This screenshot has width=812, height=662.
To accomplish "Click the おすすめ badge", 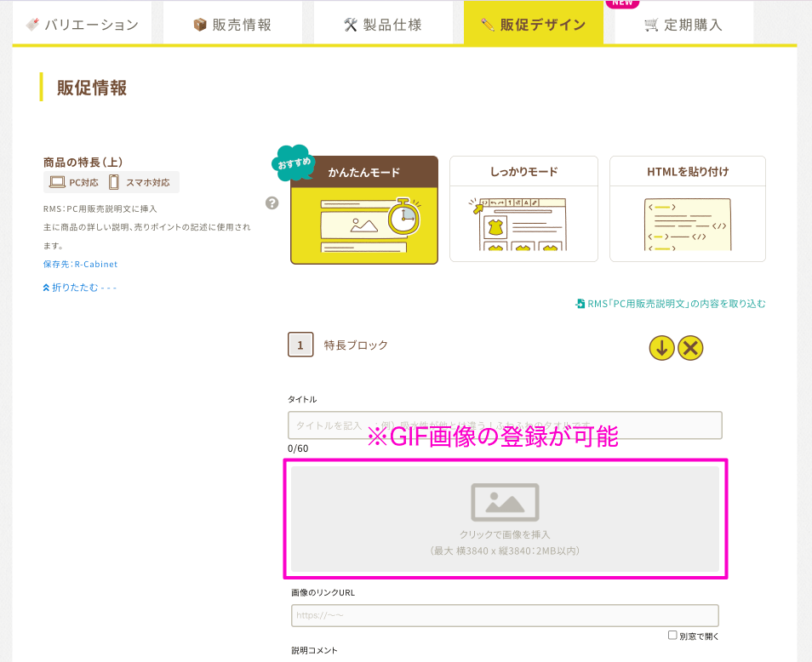I will coord(294,163).
